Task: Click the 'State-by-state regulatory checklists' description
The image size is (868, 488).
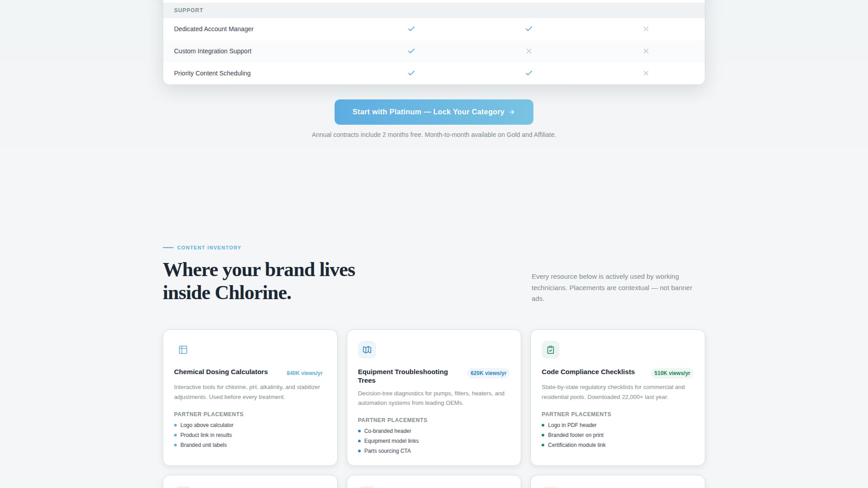Action: pos(613,392)
